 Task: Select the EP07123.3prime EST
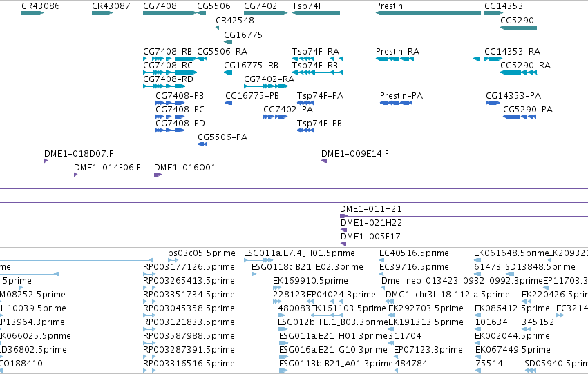pyautogui.click(x=396, y=357)
